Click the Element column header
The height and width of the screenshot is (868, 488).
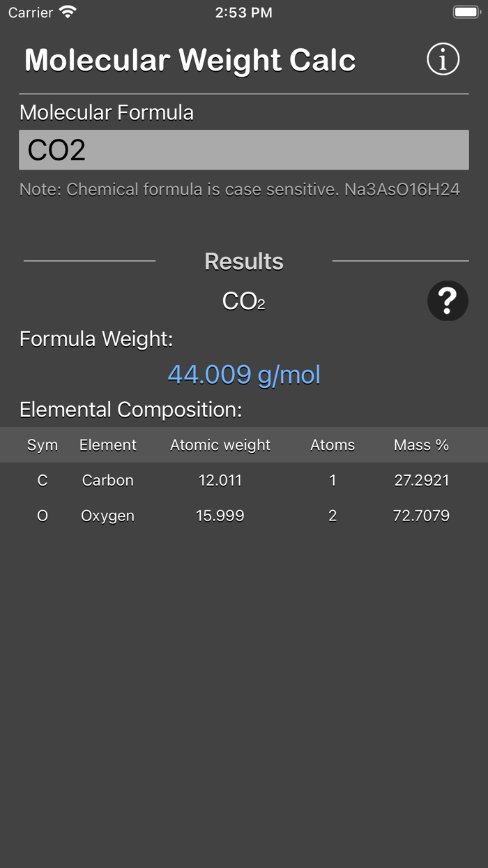[x=108, y=444]
